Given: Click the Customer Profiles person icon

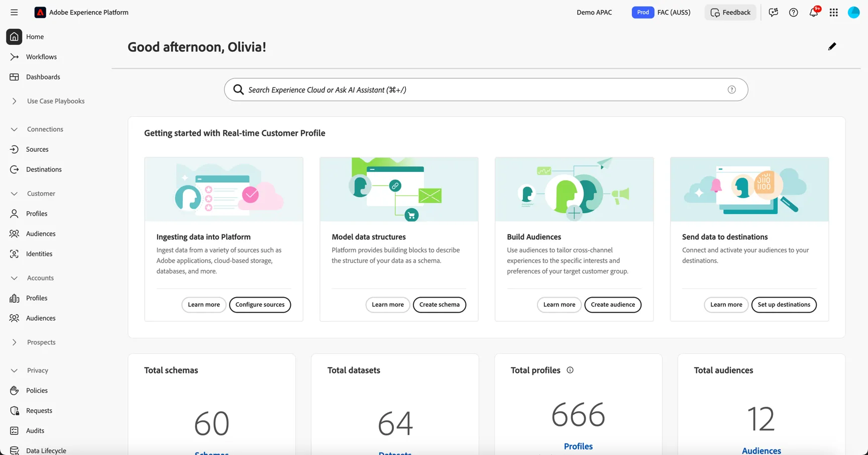Looking at the screenshot, I should point(14,214).
